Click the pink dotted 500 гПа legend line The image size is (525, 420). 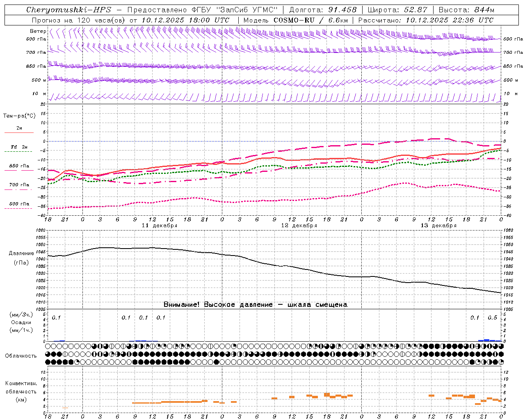point(18,209)
